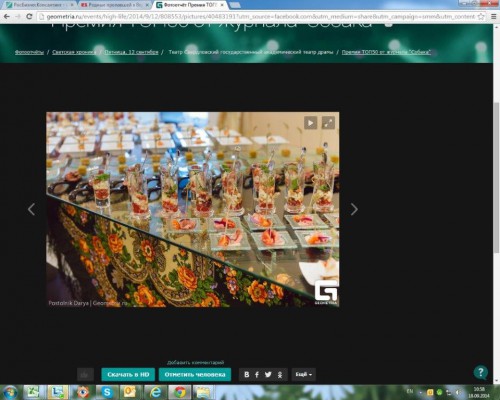Open the photo in fullscreen mode
500x400 pixels.
pos(328,123)
